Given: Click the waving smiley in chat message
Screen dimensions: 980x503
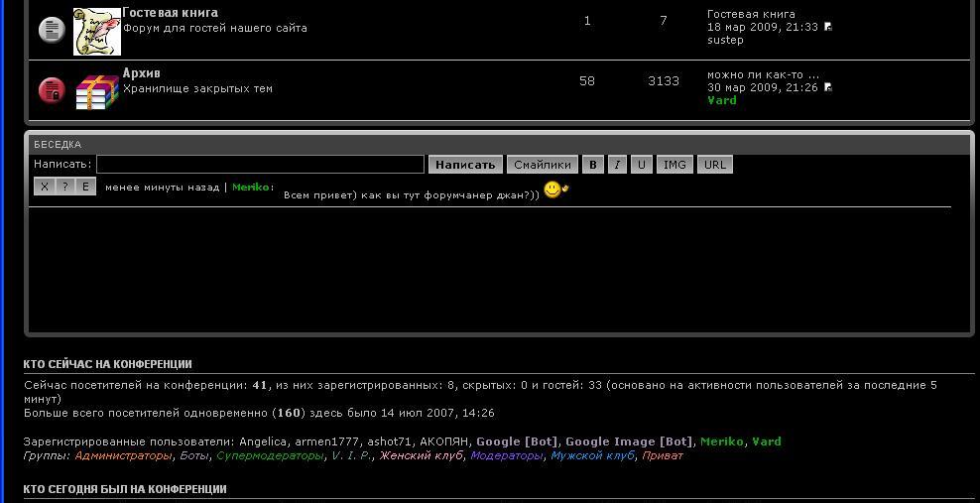Looking at the screenshot, I should pyautogui.click(x=555, y=189).
